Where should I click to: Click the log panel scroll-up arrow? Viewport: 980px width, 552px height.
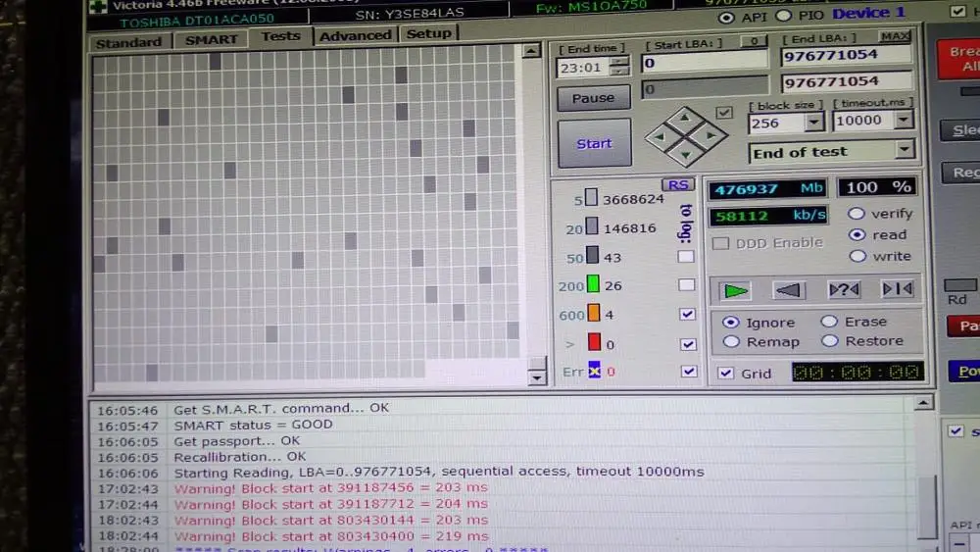click(x=923, y=403)
